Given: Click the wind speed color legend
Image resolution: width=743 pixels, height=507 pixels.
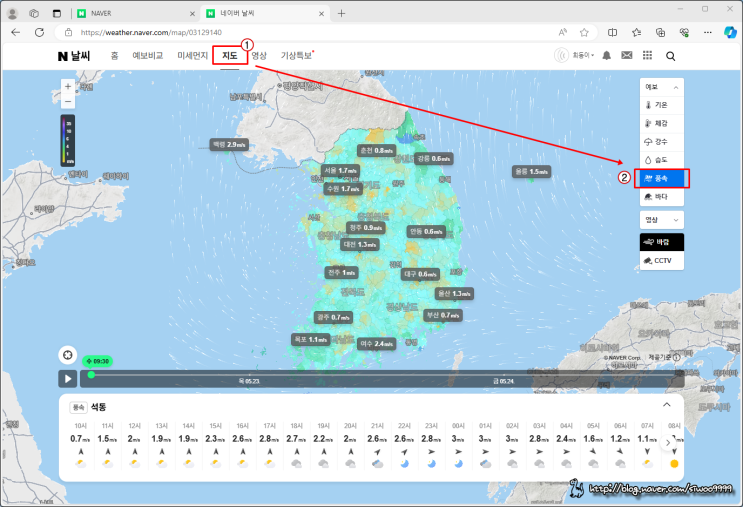Looking at the screenshot, I should (x=67, y=141).
